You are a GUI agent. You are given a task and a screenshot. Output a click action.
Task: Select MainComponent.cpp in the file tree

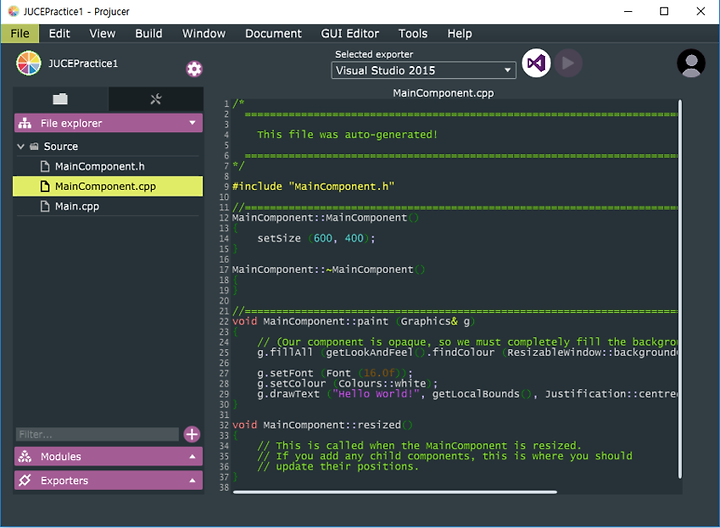pyautogui.click(x=108, y=186)
